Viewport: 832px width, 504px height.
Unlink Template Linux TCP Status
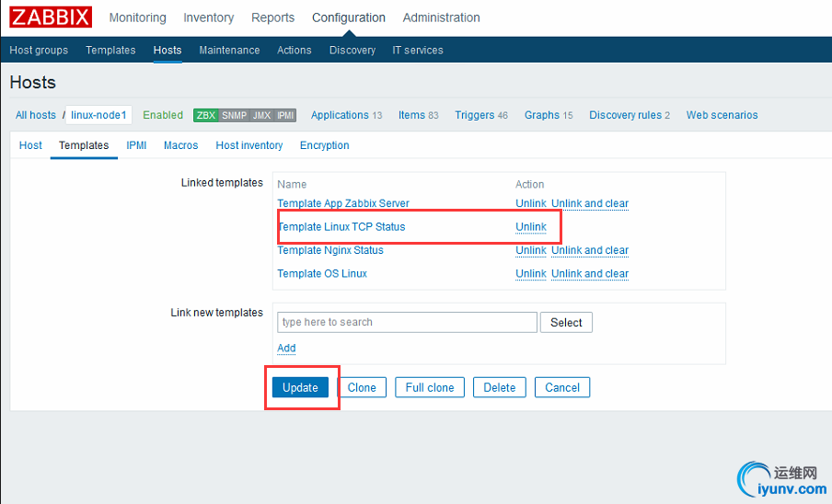coord(531,227)
